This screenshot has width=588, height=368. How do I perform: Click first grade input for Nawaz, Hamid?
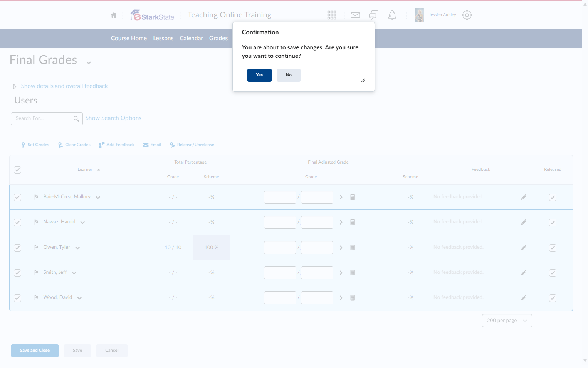280,222
